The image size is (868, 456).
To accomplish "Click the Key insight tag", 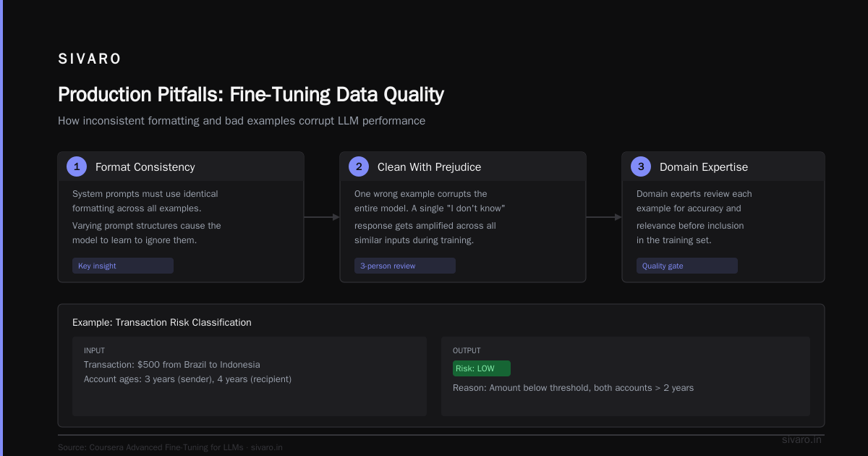I will click(123, 266).
